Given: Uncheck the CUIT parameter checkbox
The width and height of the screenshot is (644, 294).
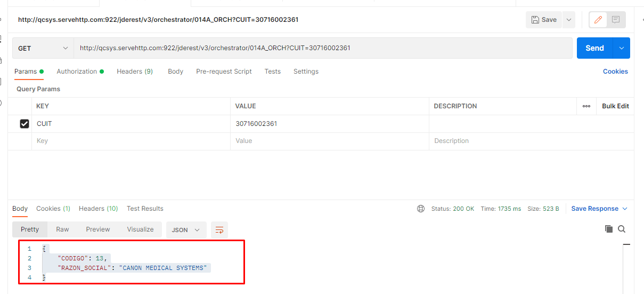Looking at the screenshot, I should [25, 124].
